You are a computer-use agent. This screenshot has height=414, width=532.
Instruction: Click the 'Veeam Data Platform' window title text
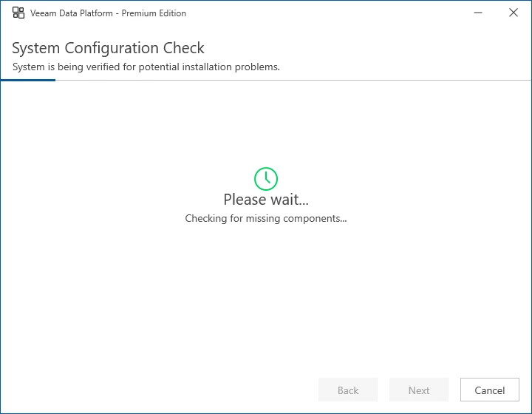[72, 13]
